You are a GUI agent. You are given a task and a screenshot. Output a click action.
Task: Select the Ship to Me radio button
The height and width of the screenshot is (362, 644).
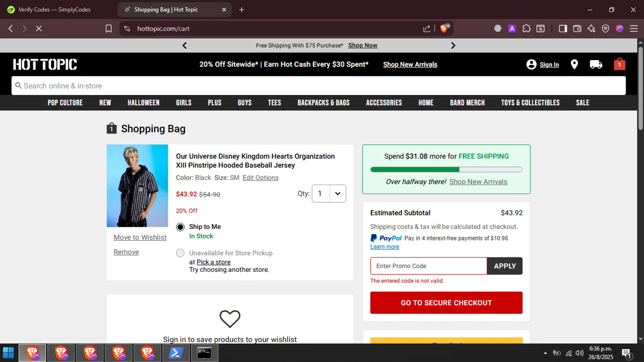[180, 227]
